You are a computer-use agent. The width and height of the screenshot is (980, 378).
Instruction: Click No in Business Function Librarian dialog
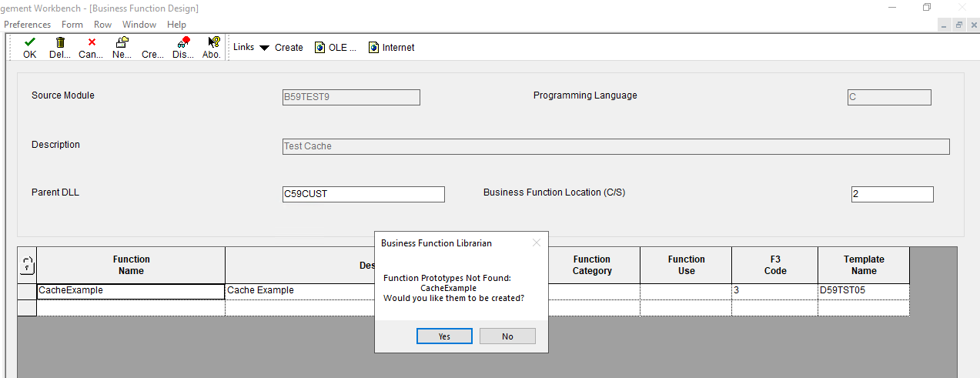[507, 336]
